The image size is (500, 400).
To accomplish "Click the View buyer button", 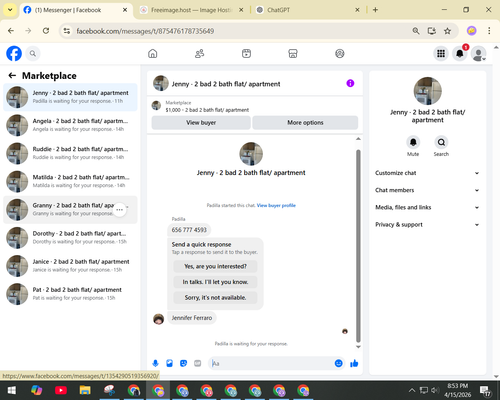I will pos(201,123).
